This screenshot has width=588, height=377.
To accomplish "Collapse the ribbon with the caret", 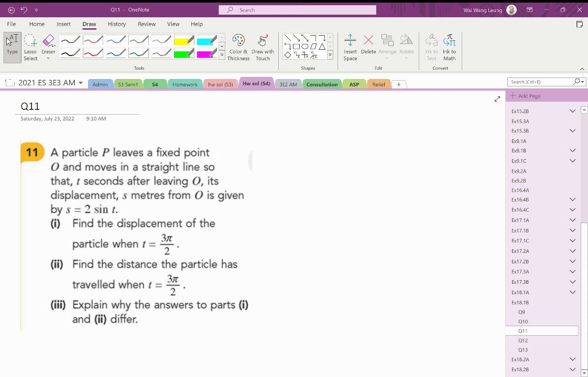I will click(582, 69).
